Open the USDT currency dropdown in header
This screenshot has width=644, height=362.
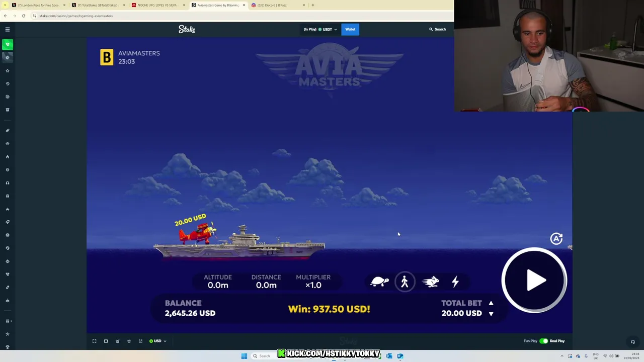click(x=320, y=29)
